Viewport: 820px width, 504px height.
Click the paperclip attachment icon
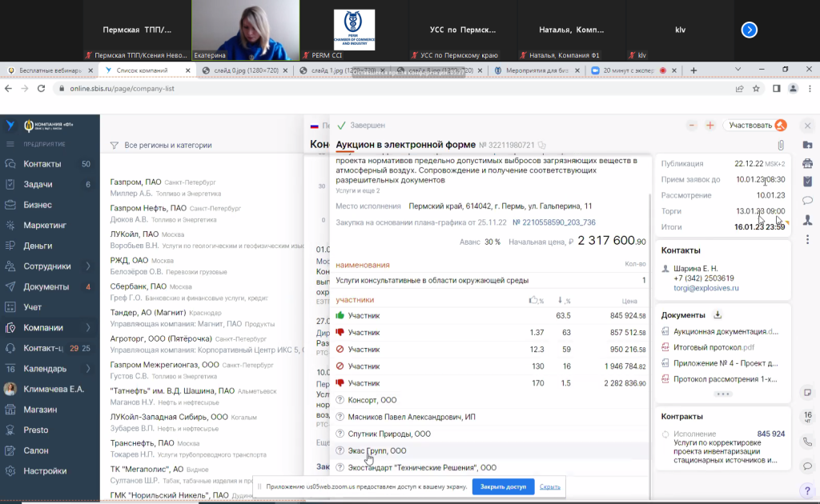[781, 145]
